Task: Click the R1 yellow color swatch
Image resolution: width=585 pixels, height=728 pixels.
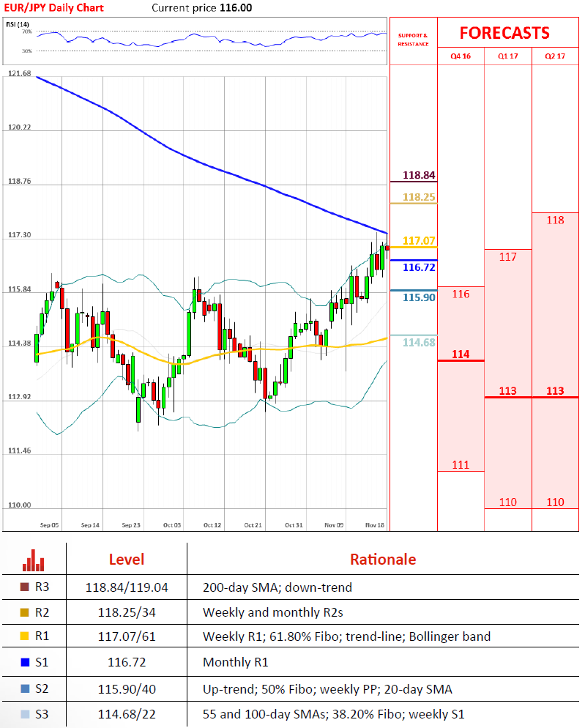Action: [x=25, y=636]
